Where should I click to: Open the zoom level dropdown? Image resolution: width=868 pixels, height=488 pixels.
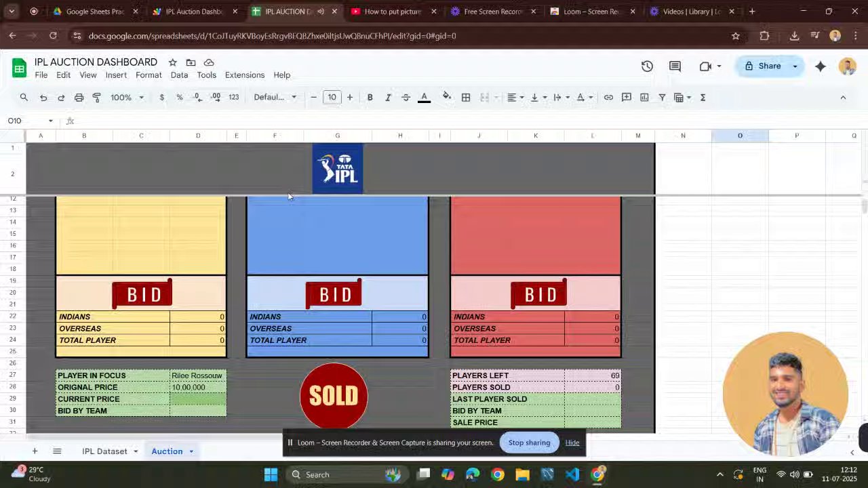click(127, 98)
